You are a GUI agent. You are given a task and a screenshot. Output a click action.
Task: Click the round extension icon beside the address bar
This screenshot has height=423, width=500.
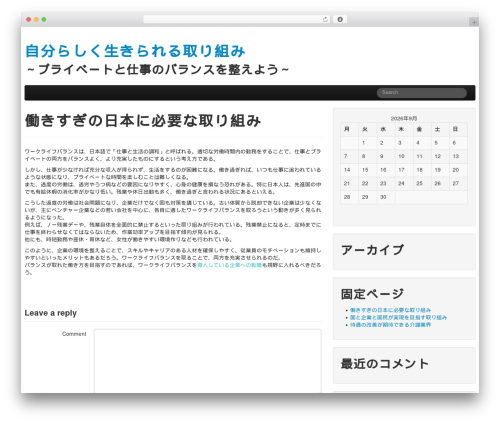(x=340, y=20)
